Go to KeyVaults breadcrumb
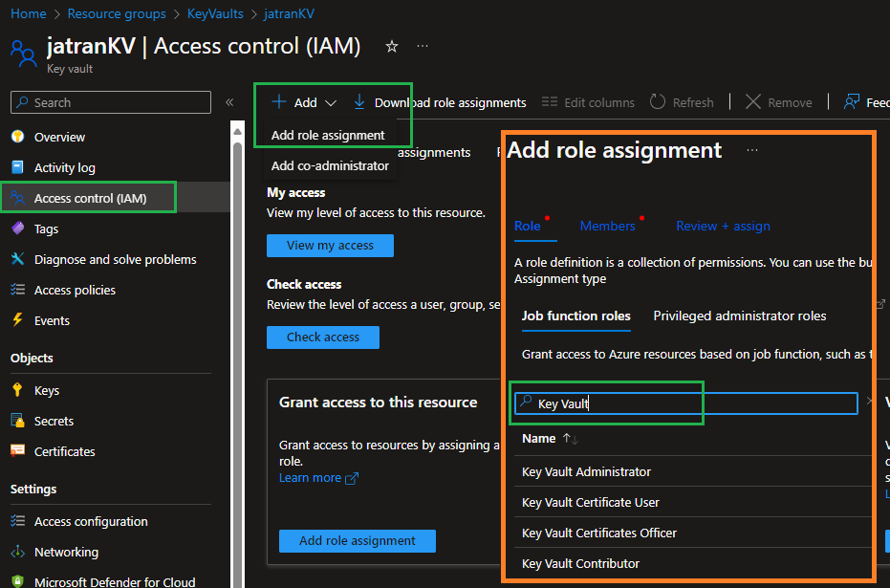 (215, 13)
